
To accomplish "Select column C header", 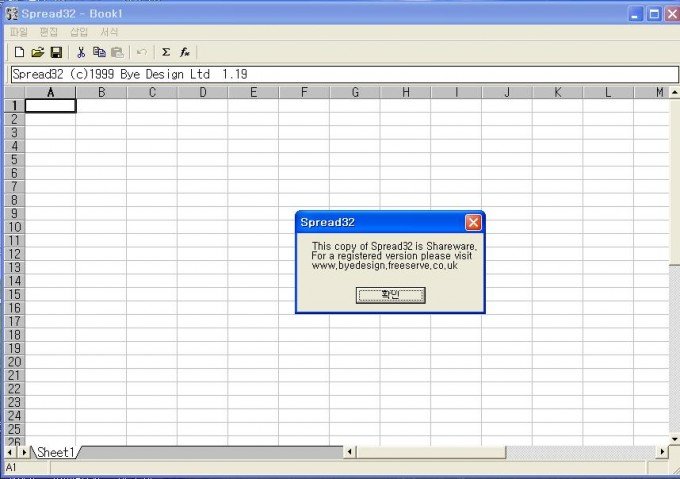I will (x=152, y=92).
